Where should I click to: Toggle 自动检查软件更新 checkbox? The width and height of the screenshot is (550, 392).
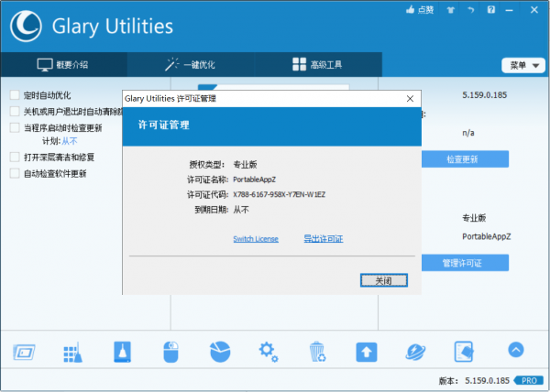[15, 173]
